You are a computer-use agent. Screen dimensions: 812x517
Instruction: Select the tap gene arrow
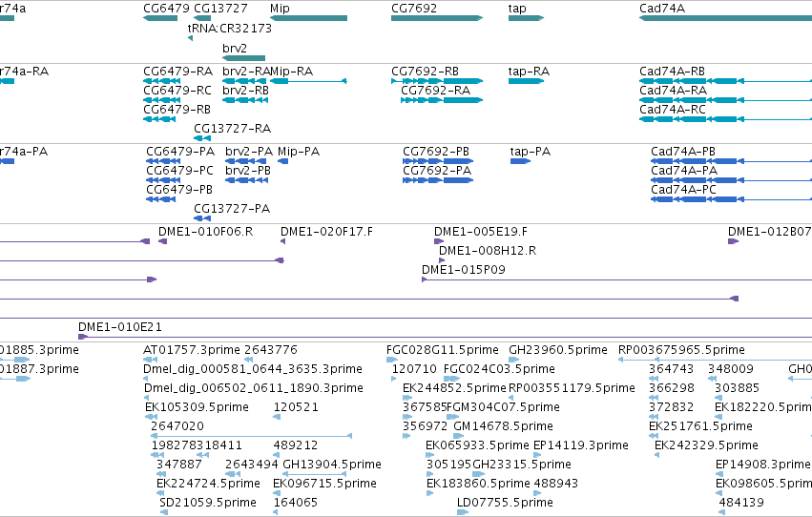(526, 18)
